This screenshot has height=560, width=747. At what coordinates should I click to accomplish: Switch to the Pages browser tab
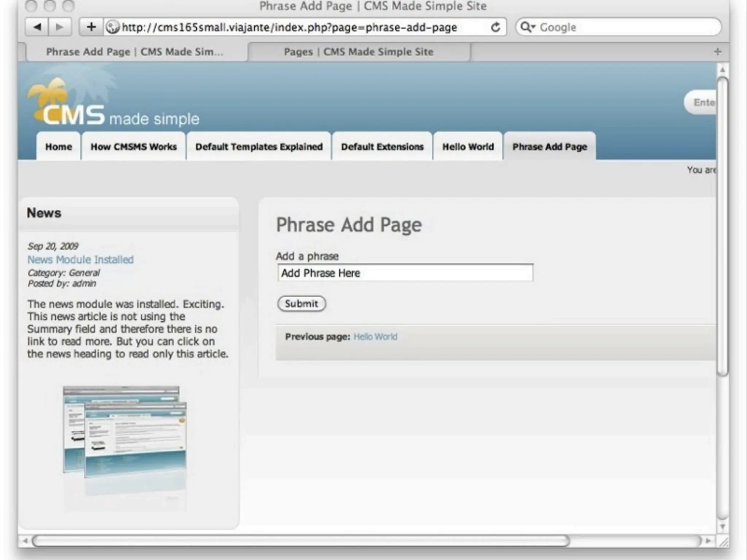tap(359, 52)
